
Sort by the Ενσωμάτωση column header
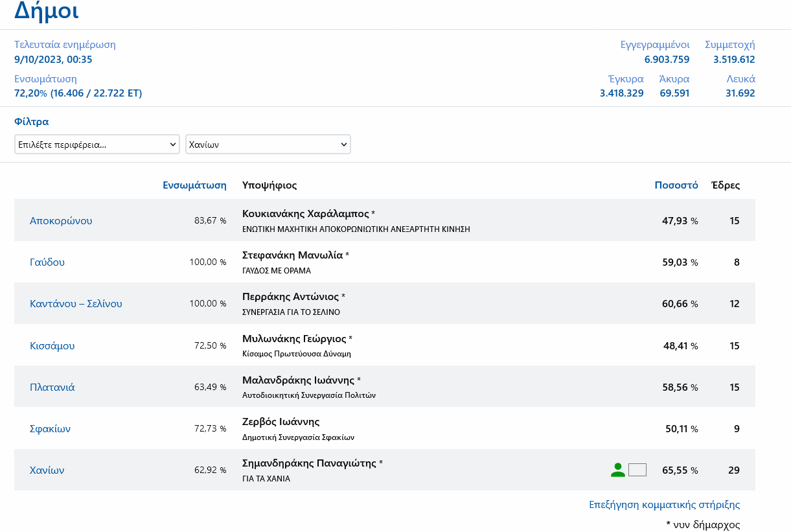pyautogui.click(x=194, y=185)
